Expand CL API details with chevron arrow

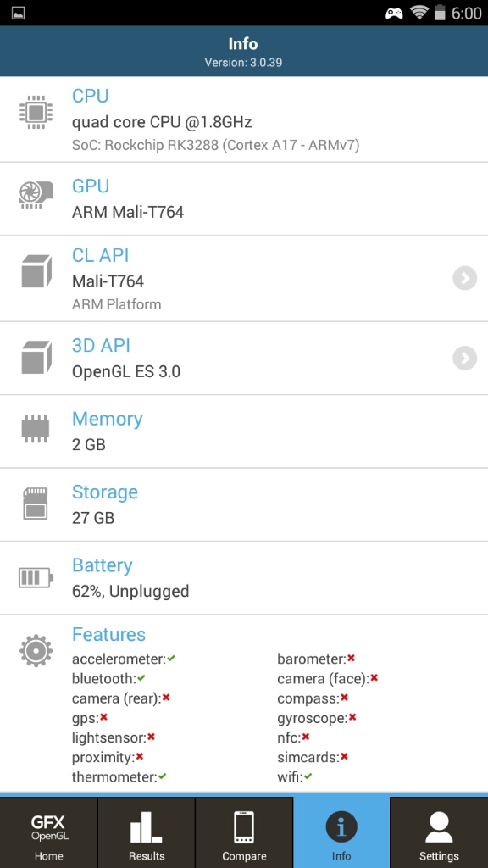tap(465, 278)
